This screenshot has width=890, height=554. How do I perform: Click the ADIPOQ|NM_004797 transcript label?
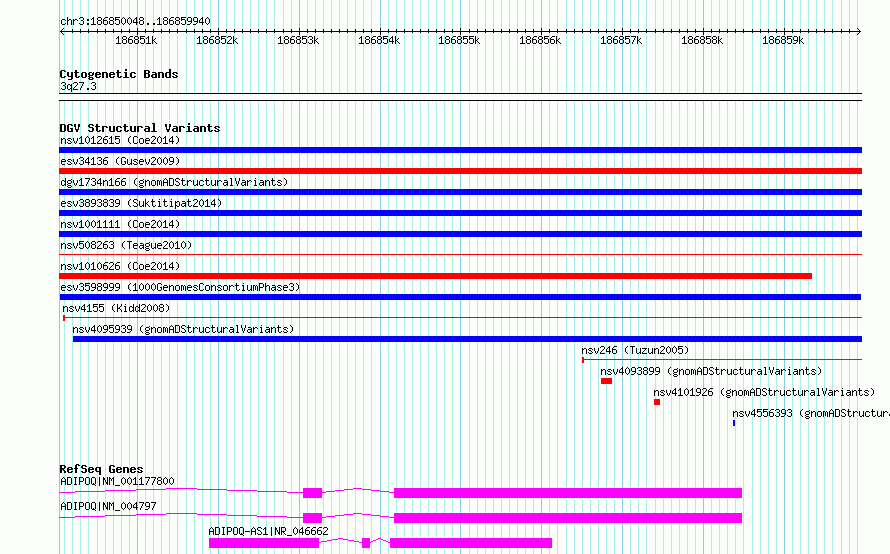[108, 506]
